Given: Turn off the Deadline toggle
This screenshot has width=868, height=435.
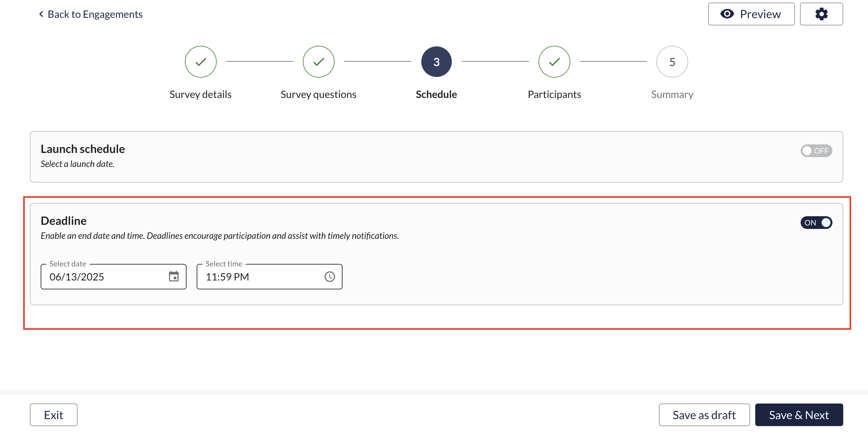Looking at the screenshot, I should click(x=816, y=223).
